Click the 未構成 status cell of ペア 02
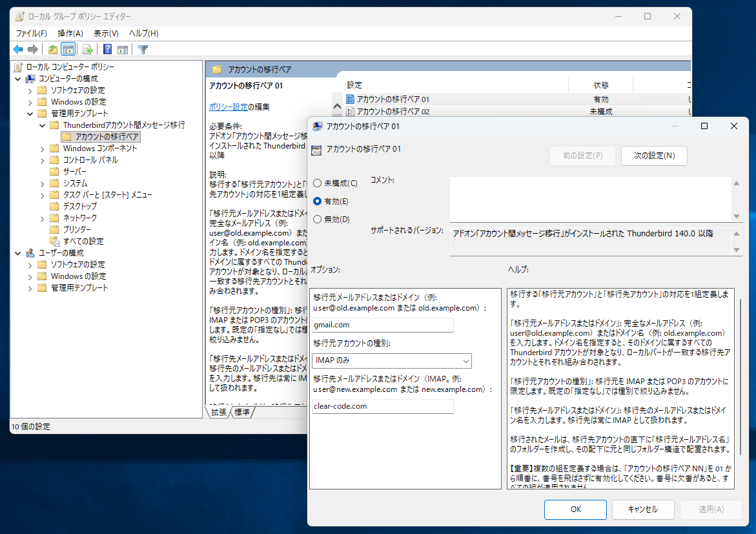 point(601,112)
